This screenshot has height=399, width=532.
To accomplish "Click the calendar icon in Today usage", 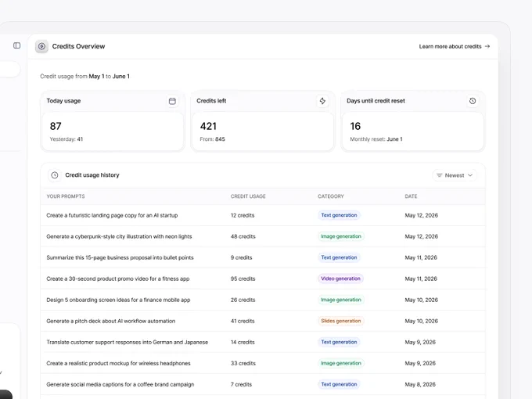I will click(172, 101).
